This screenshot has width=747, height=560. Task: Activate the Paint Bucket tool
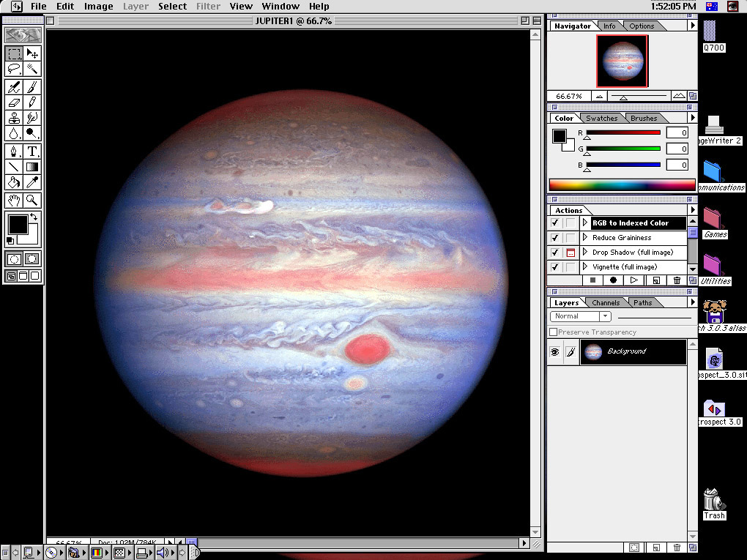[13, 182]
